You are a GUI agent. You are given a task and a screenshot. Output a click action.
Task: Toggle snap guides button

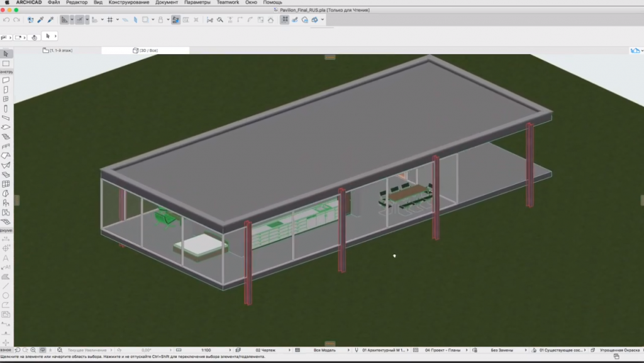[80, 20]
